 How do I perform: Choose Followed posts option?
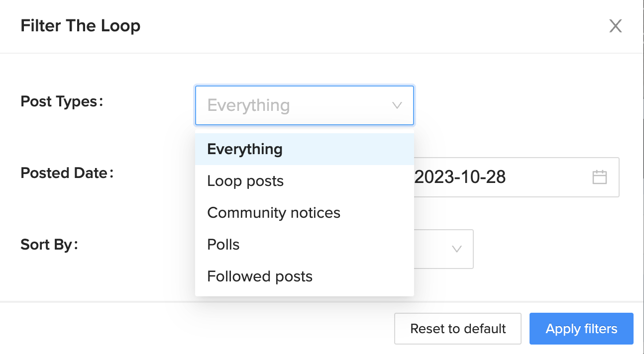pyautogui.click(x=304, y=276)
